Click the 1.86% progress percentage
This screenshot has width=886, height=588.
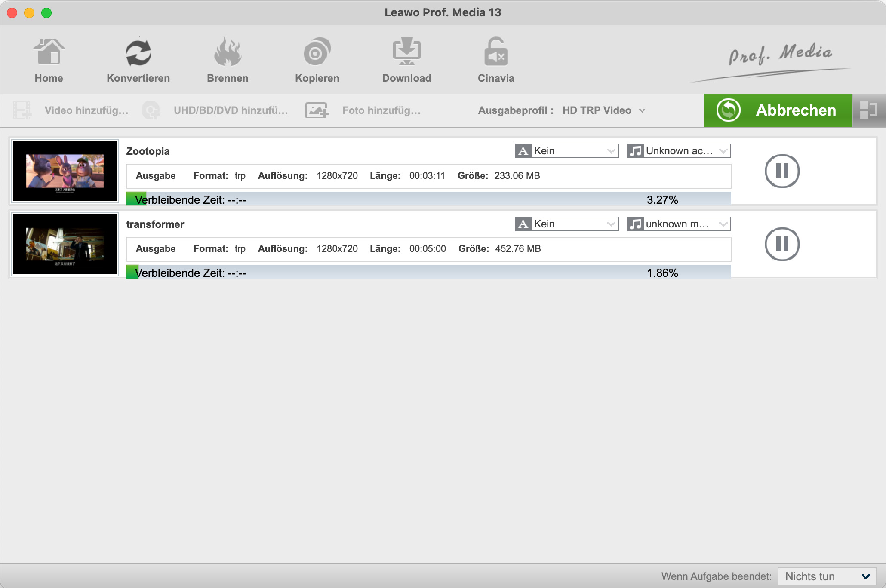click(662, 273)
